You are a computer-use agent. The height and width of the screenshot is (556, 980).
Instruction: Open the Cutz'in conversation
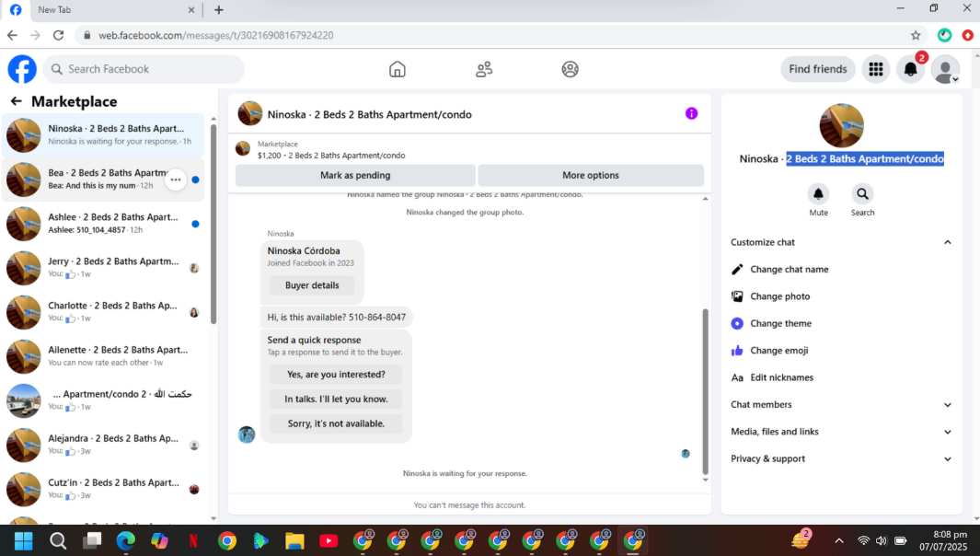tap(103, 489)
